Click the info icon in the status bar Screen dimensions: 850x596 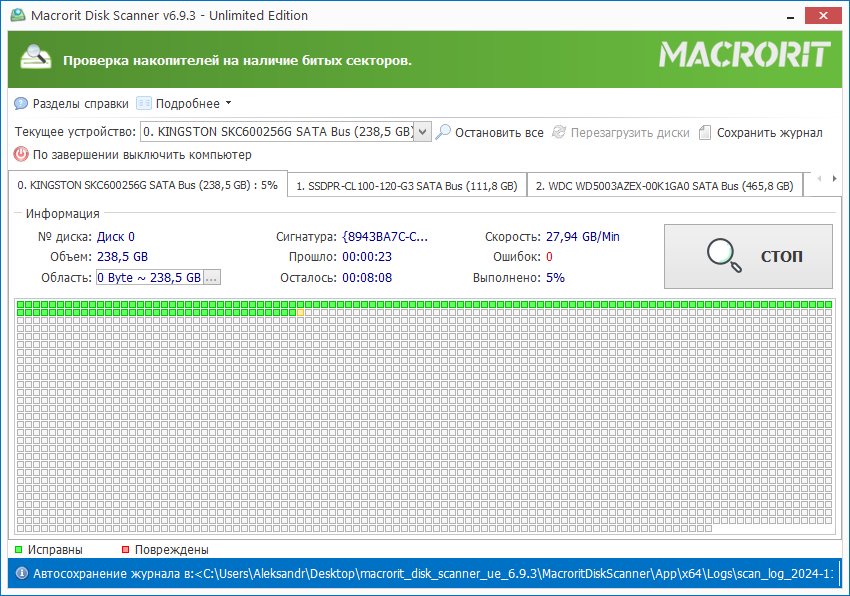tap(22, 573)
